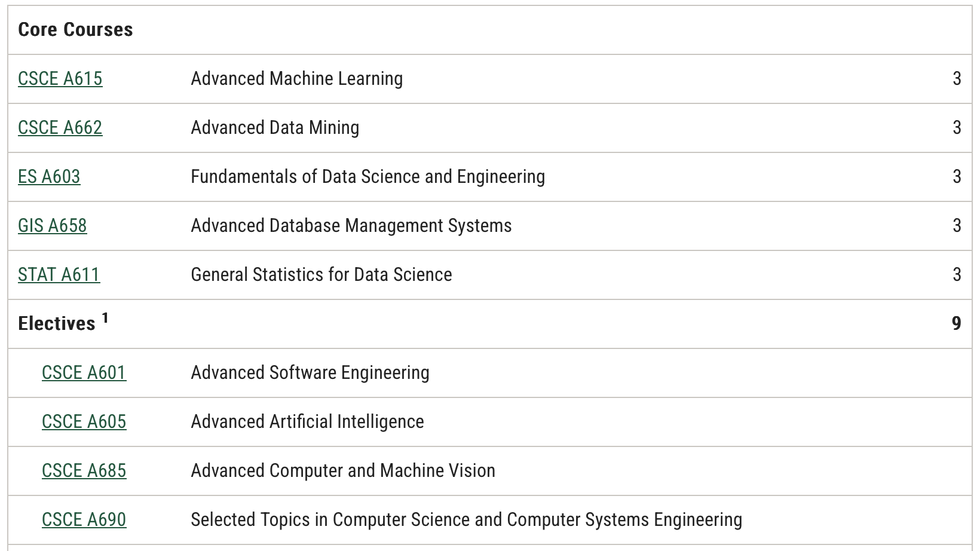The width and height of the screenshot is (980, 551).
Task: Follow the CSCE A685 link
Action: tap(84, 471)
